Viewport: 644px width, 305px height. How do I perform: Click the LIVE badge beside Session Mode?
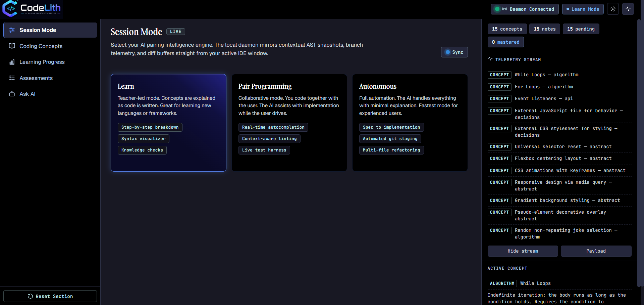(176, 32)
